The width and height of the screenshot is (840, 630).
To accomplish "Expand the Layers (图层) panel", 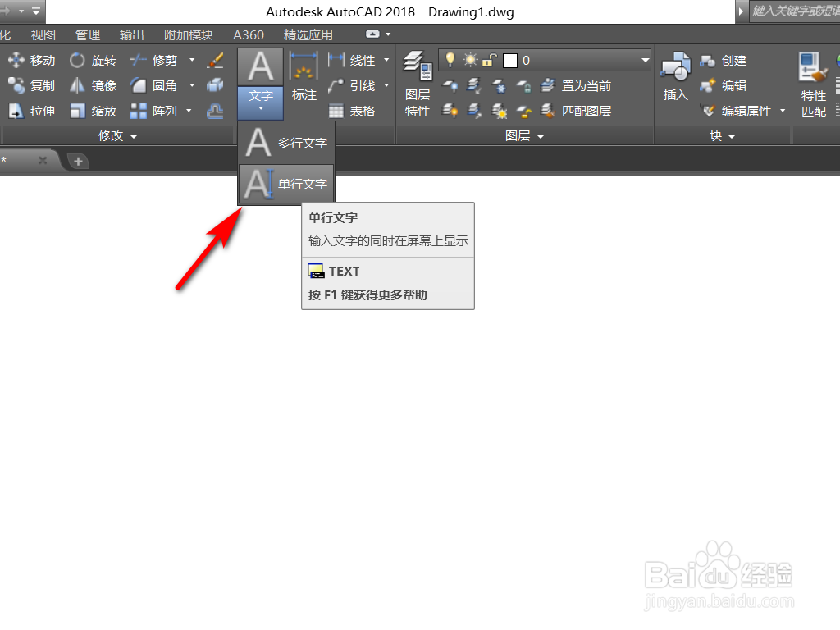I will tap(524, 136).
